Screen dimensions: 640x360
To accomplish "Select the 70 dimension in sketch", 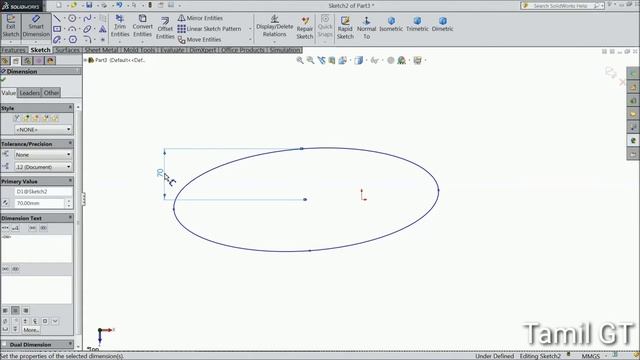I will point(160,173).
